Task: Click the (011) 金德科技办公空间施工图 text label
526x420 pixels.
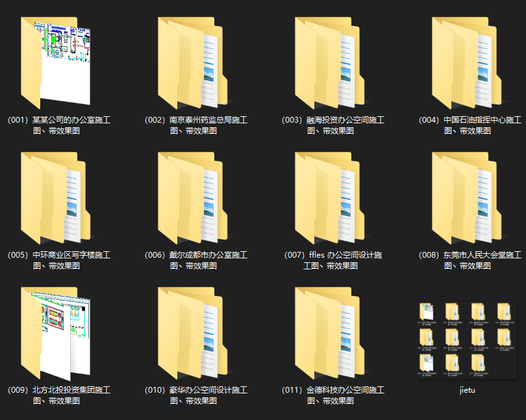Action: [x=333, y=395]
